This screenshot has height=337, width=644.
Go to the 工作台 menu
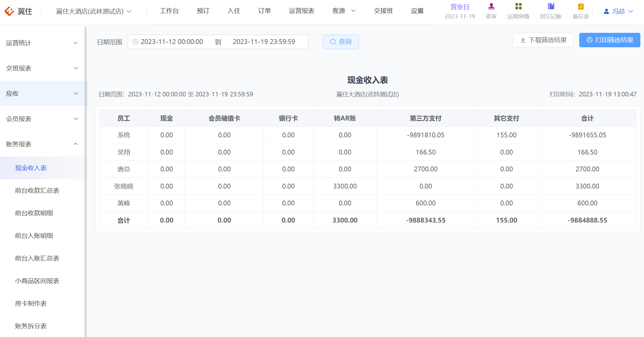(x=169, y=11)
